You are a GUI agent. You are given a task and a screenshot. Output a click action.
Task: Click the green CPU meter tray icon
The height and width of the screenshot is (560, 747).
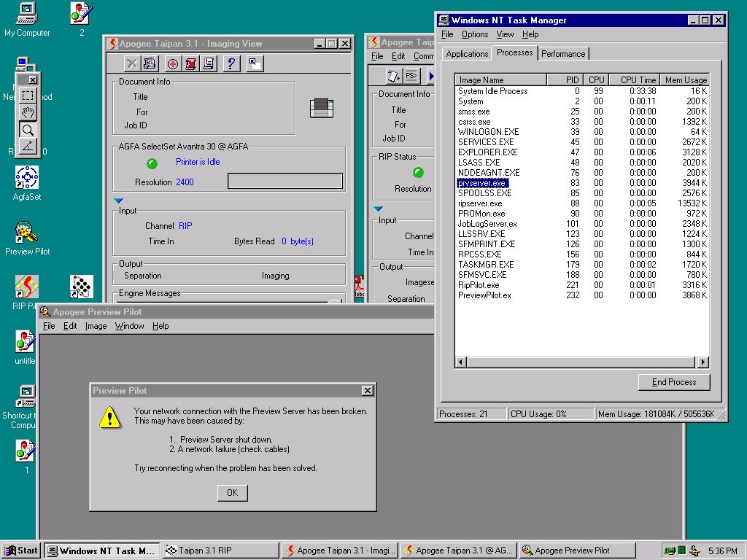click(x=682, y=551)
